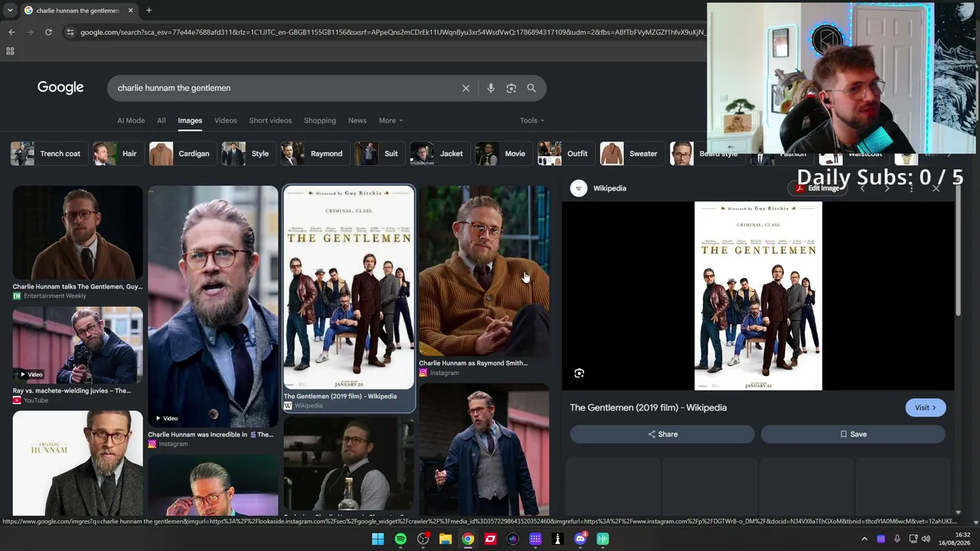The width and height of the screenshot is (980, 551).
Task: Clear the search box text
Action: pos(465,88)
